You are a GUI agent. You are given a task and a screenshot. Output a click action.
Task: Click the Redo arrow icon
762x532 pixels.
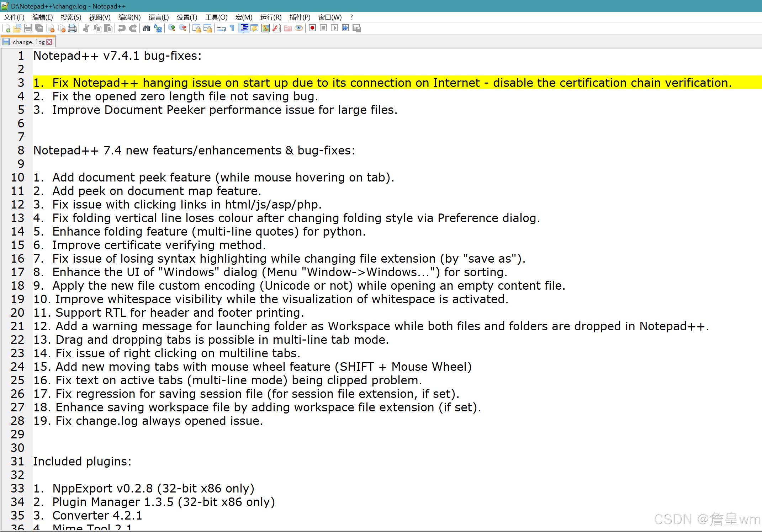tap(133, 28)
